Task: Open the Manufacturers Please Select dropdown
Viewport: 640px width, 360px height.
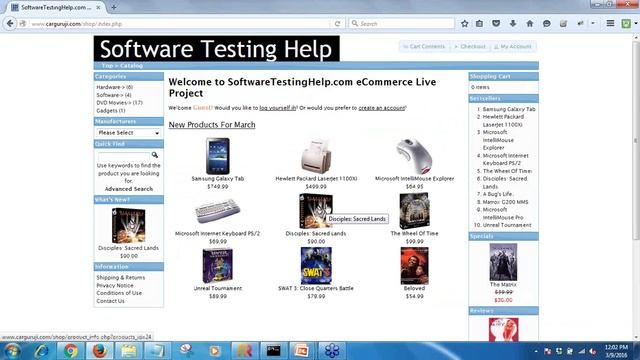Action: tap(129, 133)
